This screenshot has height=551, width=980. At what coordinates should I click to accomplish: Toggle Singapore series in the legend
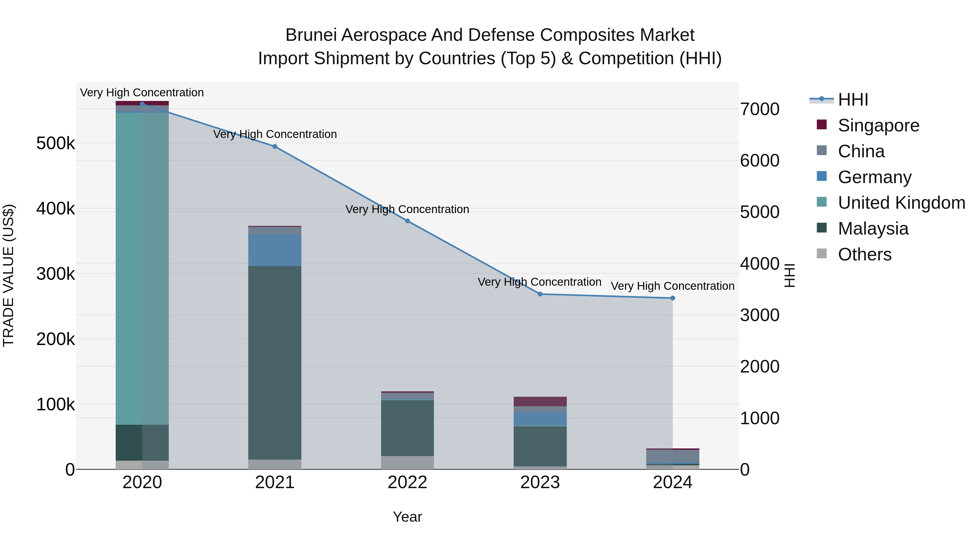tap(868, 125)
